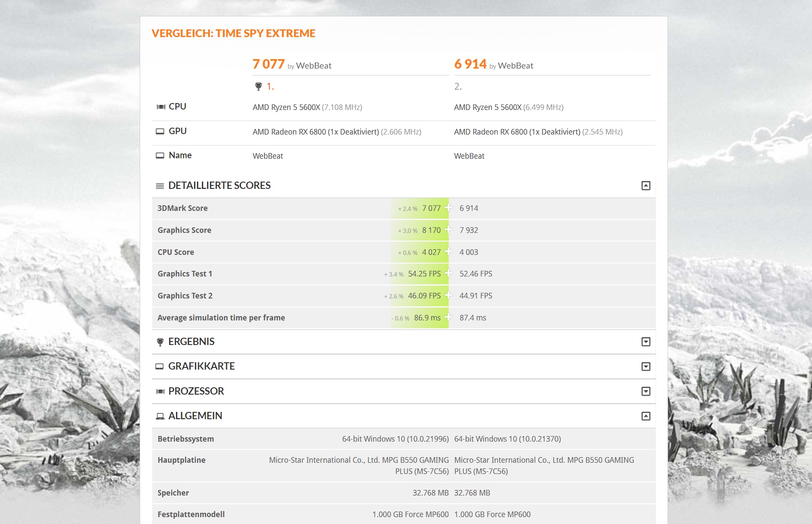Click the Graphics Score value 7 932
The image size is (812, 524).
tap(469, 230)
